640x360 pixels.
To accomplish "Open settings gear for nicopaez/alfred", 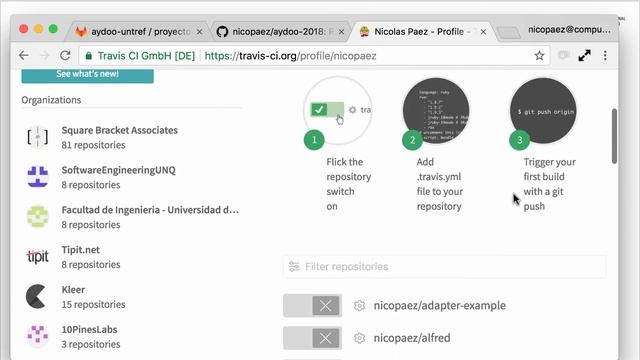I will [x=359, y=338].
